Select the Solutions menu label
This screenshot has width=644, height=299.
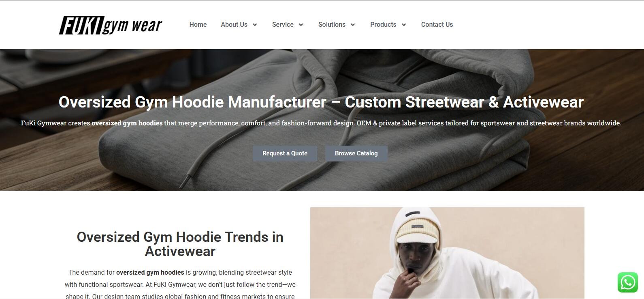pos(332,25)
